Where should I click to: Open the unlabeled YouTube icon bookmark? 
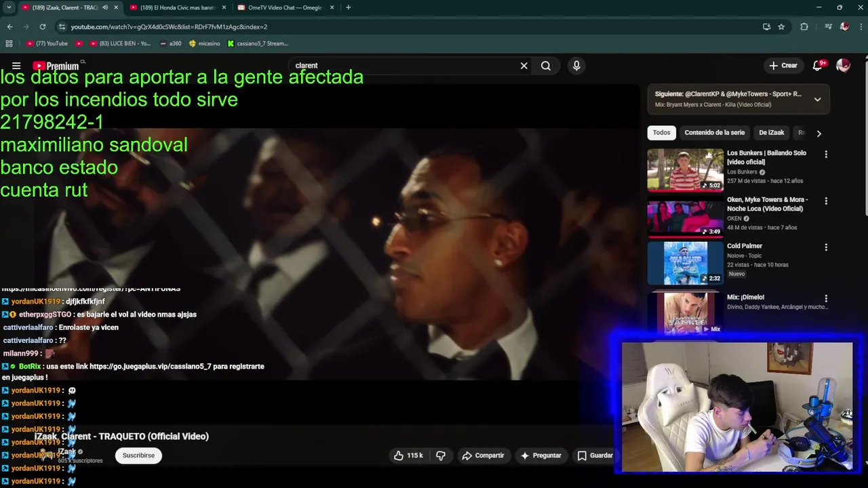click(x=79, y=43)
